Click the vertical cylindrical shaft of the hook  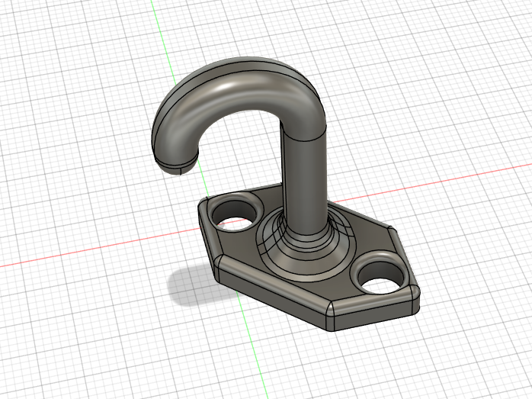(305, 183)
